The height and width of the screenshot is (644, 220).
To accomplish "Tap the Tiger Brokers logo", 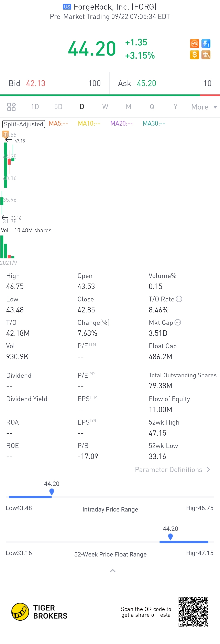I will [x=39, y=611].
